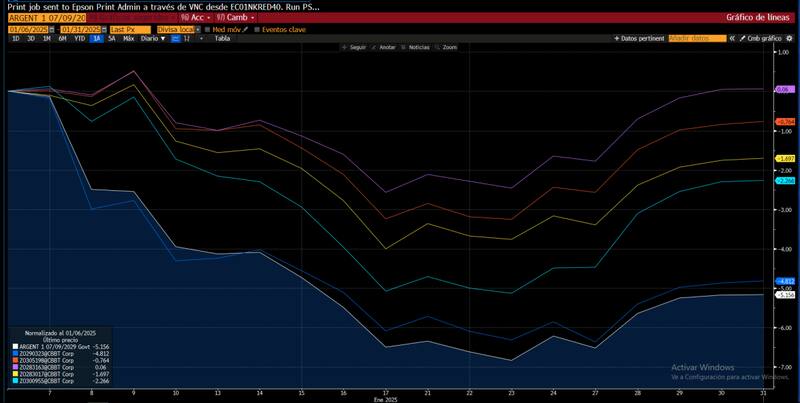Click the Añadir datos input field

point(697,38)
